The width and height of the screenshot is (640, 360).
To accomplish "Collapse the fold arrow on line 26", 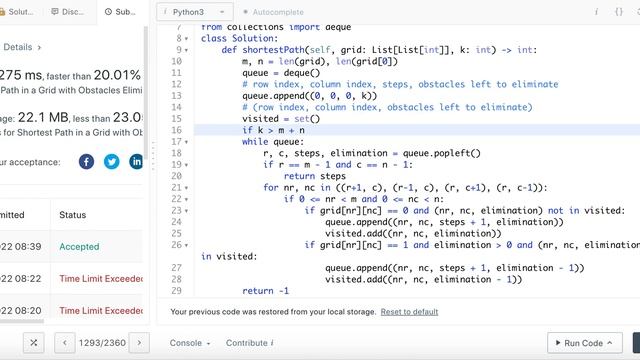I will 187,245.
